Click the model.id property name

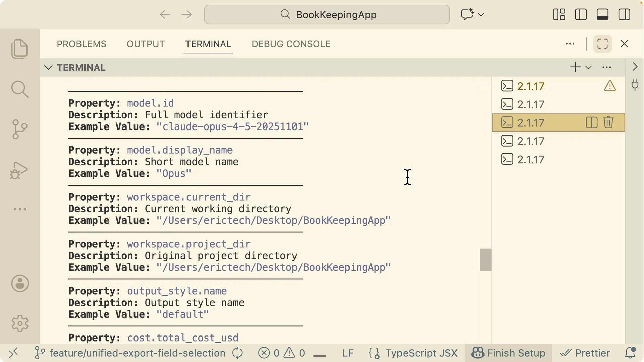click(x=150, y=103)
